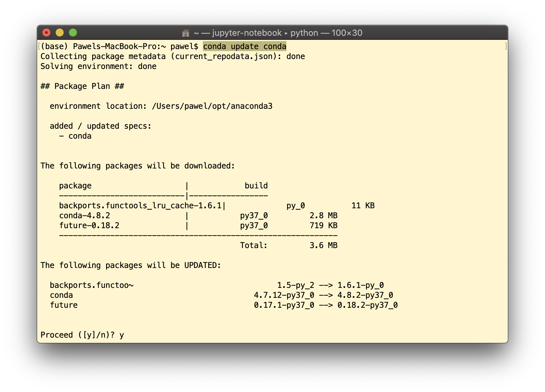Image resolution: width=545 pixels, height=392 pixels.
Task: Click the Total: 3.6 MB summary line
Action: tap(288, 245)
